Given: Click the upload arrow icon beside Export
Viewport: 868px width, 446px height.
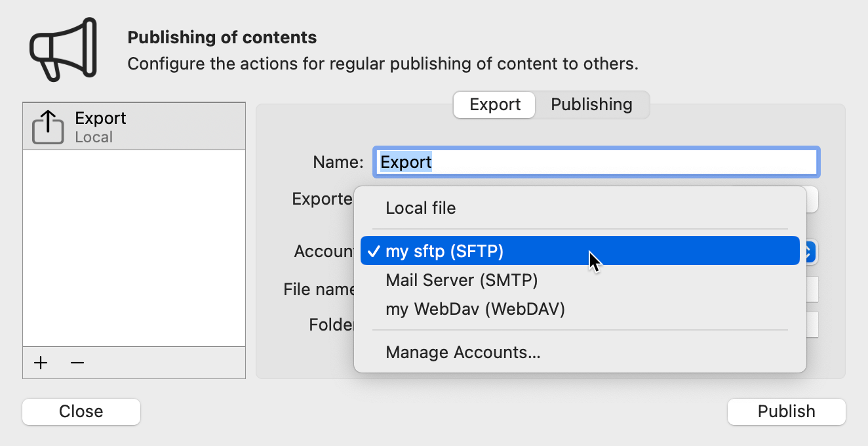Looking at the screenshot, I should [x=47, y=125].
